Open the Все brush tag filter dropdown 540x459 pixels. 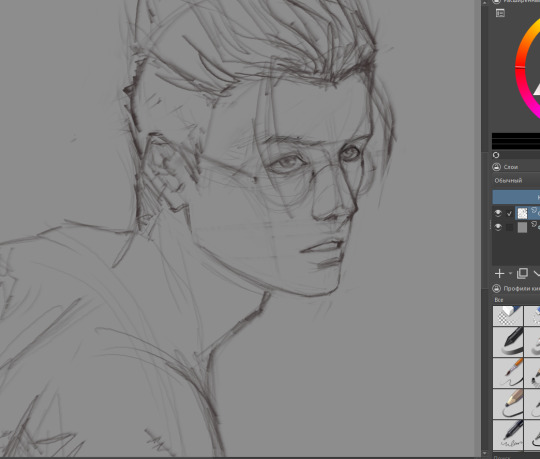pyautogui.click(x=516, y=300)
